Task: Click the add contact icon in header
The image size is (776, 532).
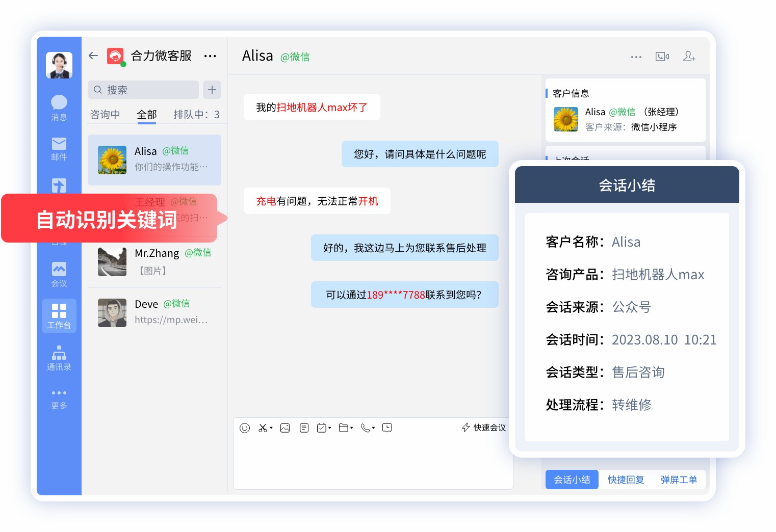Action: click(x=689, y=57)
